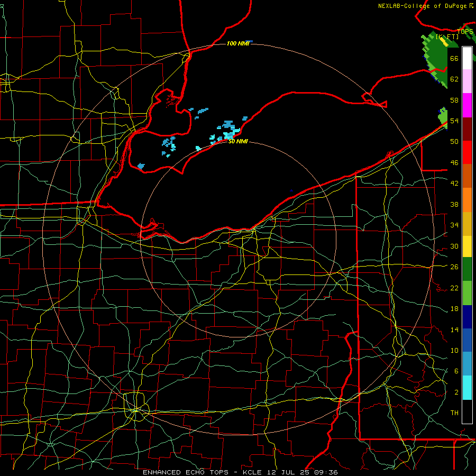
Task: Select the 26 legend value
Action: (454, 267)
